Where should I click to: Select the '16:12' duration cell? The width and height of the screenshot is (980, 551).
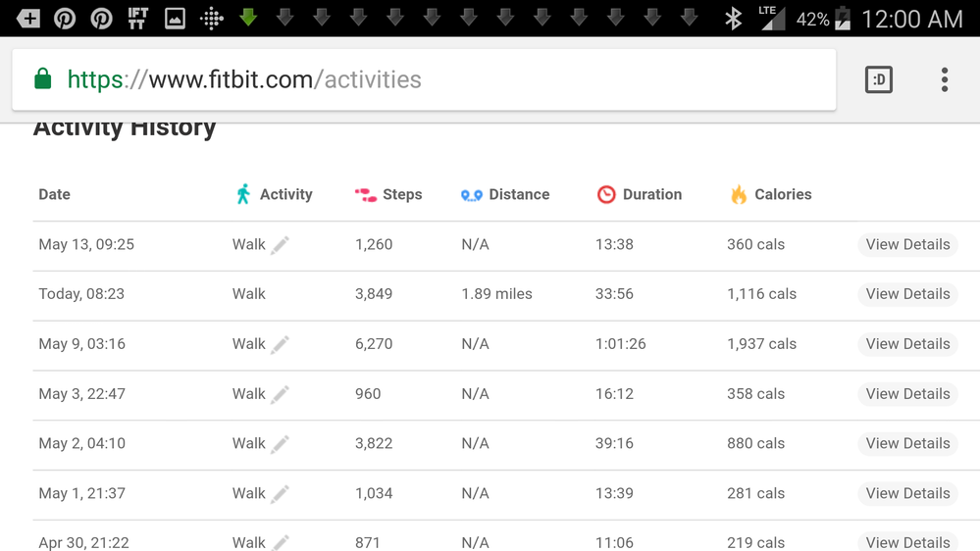click(x=614, y=393)
